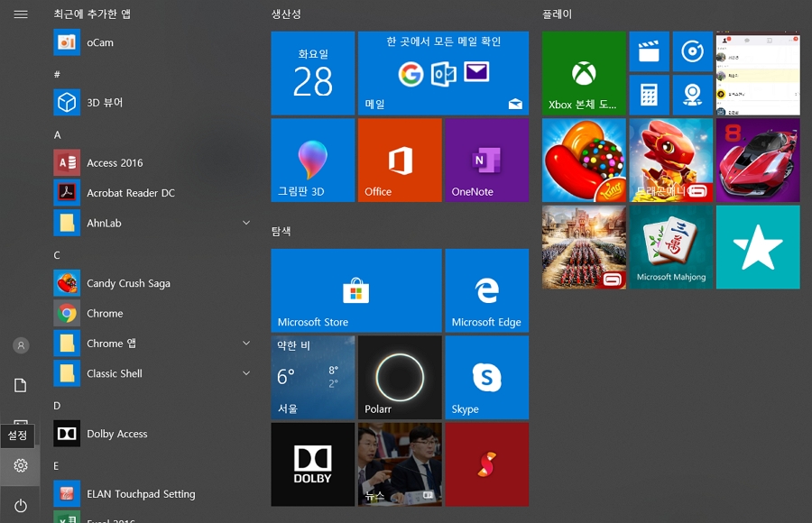The height and width of the screenshot is (523, 812).
Task: Open ELAN Touchpad Setting
Action: 152,494
